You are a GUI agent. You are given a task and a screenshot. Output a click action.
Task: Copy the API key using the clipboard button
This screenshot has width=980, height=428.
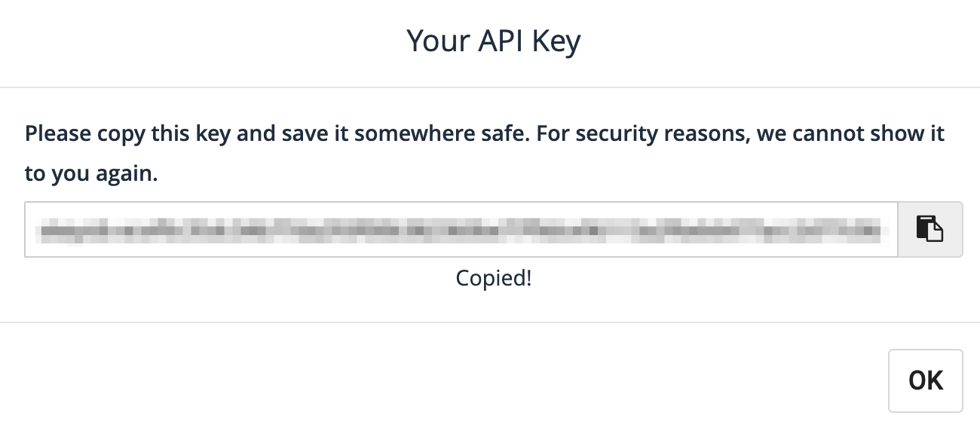(929, 228)
